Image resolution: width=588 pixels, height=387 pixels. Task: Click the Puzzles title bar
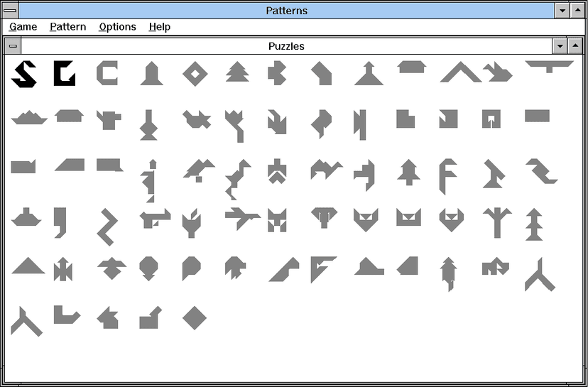click(x=286, y=46)
